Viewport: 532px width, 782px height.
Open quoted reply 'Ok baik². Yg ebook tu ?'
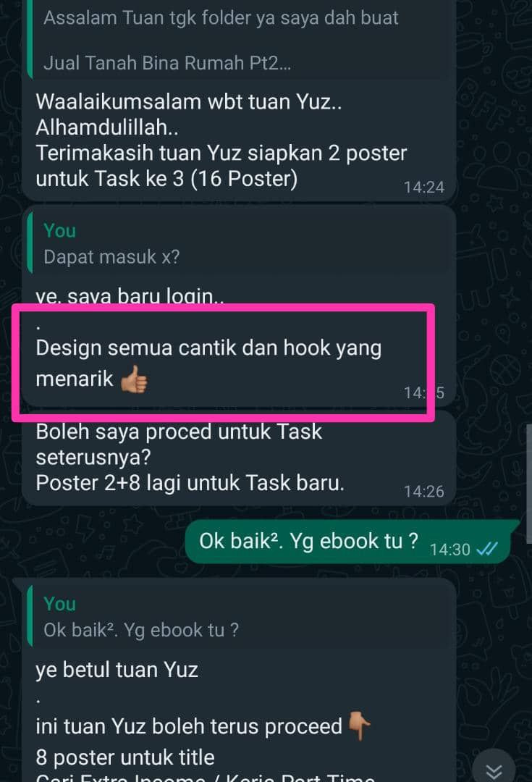(x=241, y=616)
